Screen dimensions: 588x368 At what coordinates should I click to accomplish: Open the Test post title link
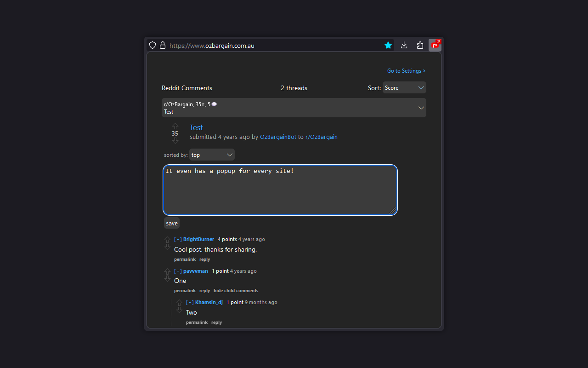pyautogui.click(x=196, y=127)
